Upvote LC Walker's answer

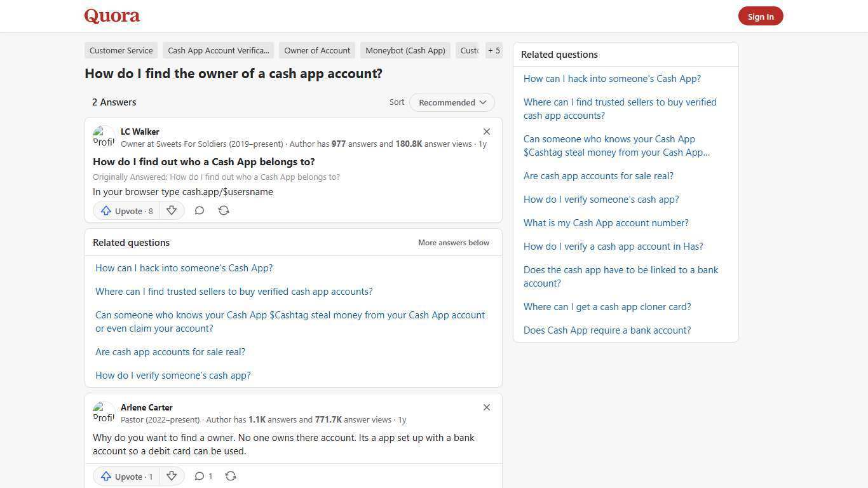[x=126, y=210]
